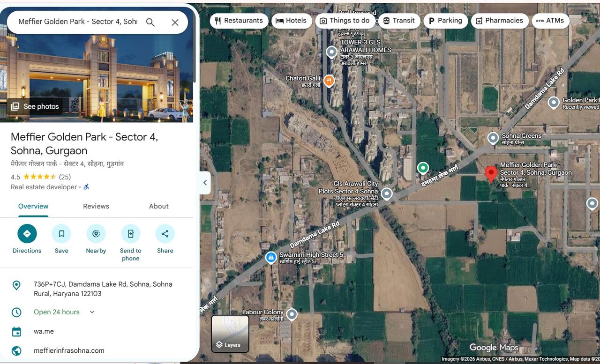This screenshot has width=600, height=364.
Task: Click the red Meffier Golden Park pin
Action: (491, 174)
